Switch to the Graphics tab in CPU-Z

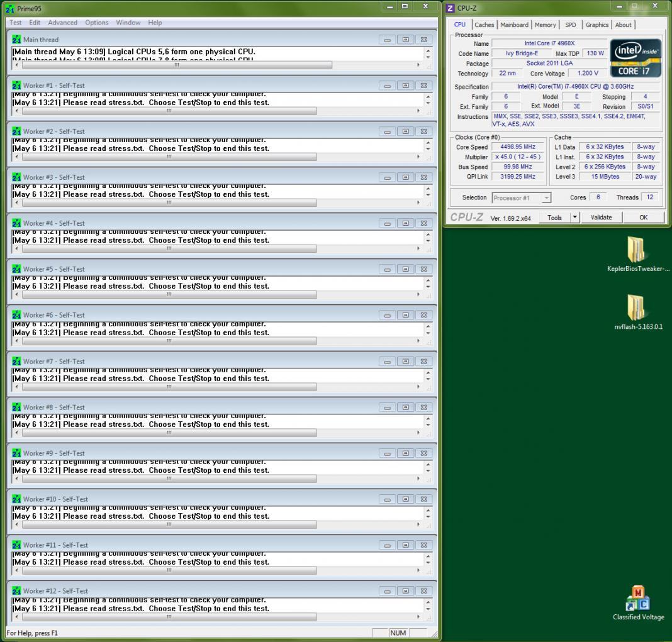pos(597,25)
